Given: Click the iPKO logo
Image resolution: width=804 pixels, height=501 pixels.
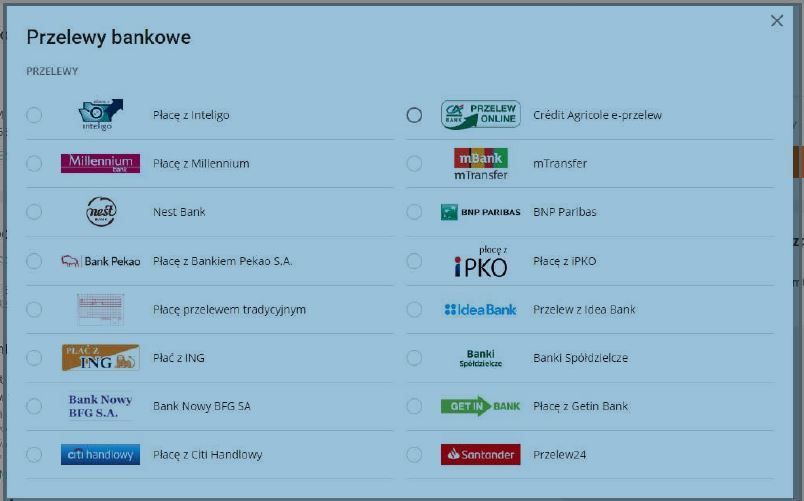Looking at the screenshot, I should coord(480,261).
